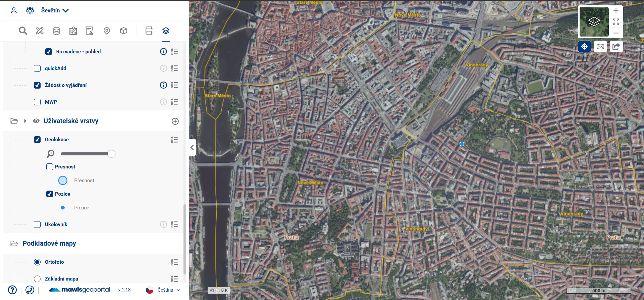Open the location pin tool
The width and height of the screenshot is (644, 300).
coord(107,31)
